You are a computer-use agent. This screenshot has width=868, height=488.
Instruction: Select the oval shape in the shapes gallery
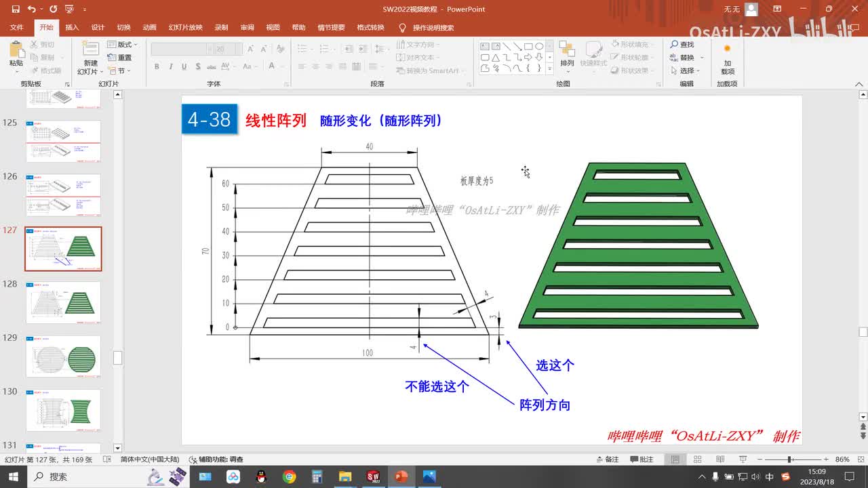[x=539, y=47]
